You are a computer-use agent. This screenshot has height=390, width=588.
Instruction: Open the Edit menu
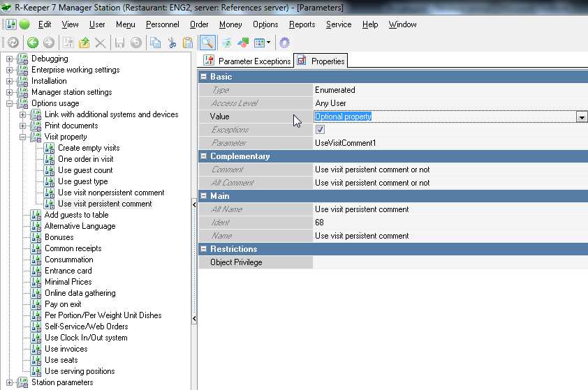45,24
